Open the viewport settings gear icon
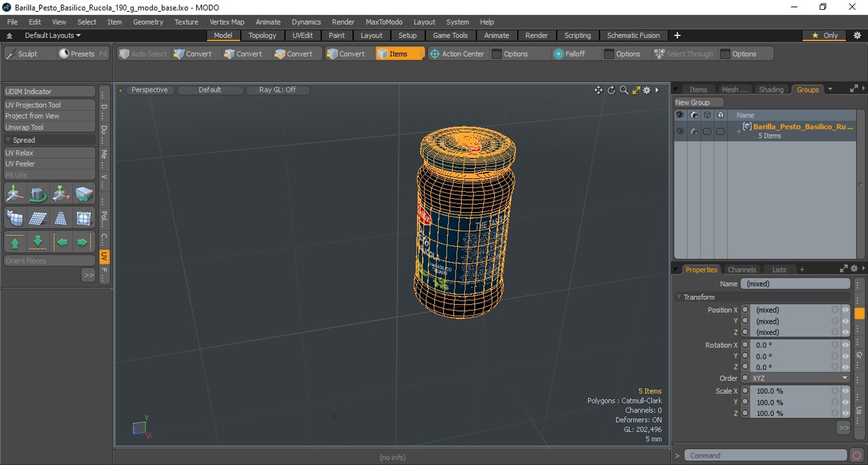The width and height of the screenshot is (868, 465). 647,90
